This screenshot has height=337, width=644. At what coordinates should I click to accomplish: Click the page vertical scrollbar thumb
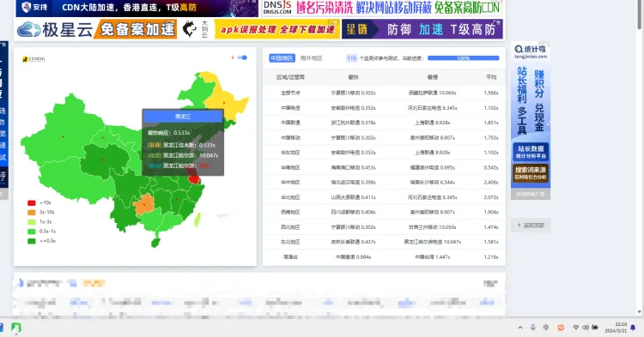[x=640, y=15]
